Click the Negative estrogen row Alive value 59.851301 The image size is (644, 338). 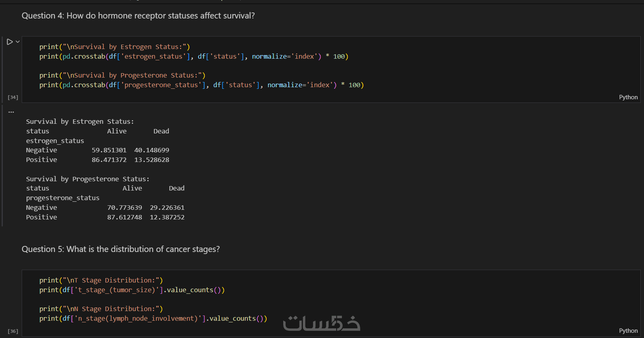tap(109, 150)
